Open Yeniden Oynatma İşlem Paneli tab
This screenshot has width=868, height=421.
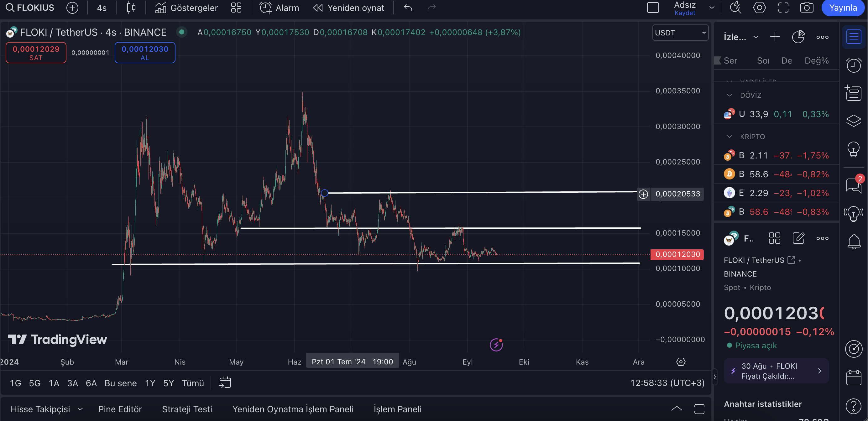click(x=293, y=409)
